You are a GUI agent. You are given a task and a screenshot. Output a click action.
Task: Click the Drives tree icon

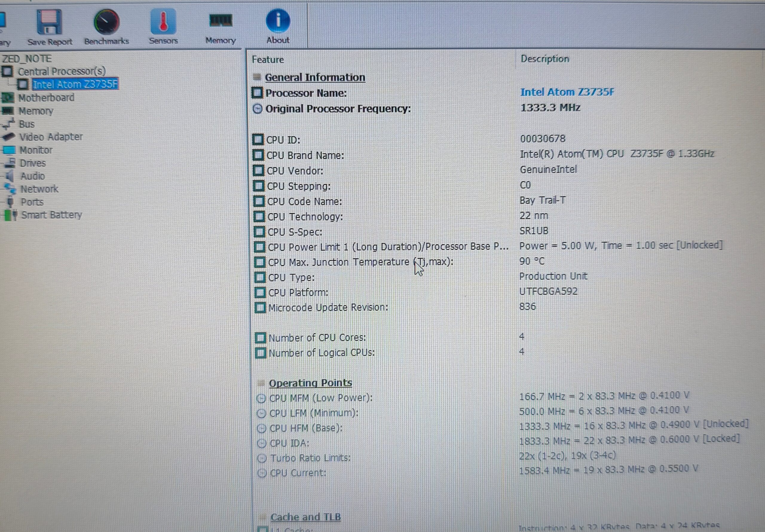click(x=10, y=163)
